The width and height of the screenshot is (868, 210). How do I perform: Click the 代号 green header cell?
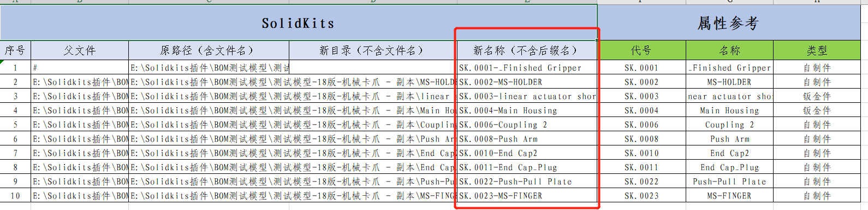[641, 50]
